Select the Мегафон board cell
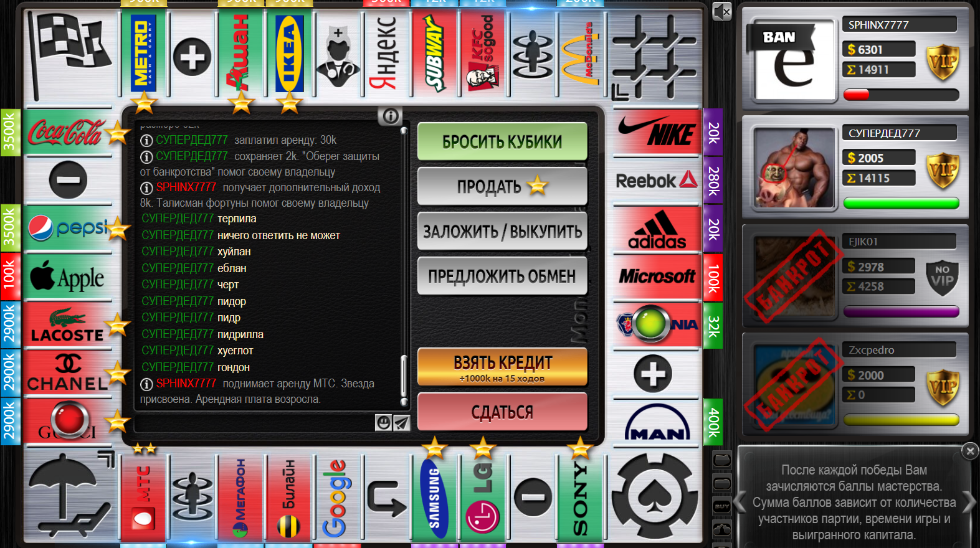 pos(241,497)
